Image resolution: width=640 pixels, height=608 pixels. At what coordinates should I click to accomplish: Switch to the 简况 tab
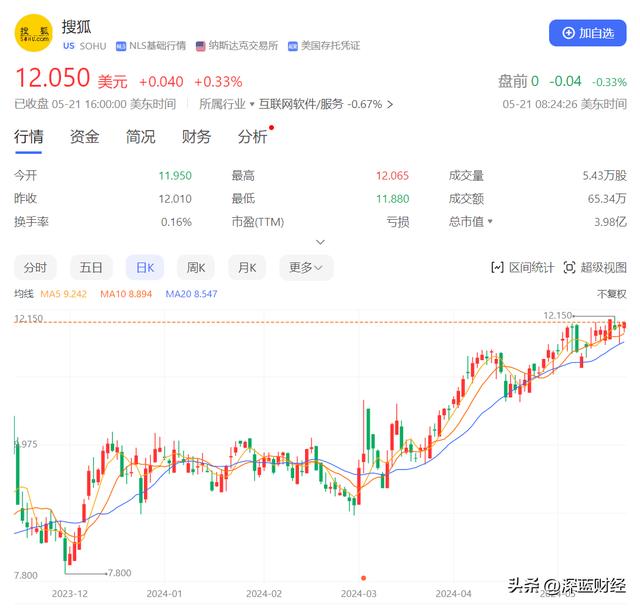point(140,137)
